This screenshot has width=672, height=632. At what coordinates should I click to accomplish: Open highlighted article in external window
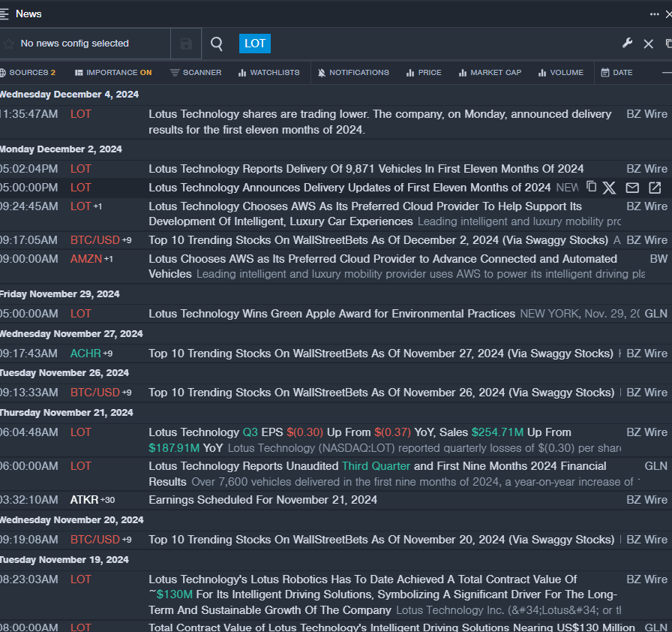pos(655,188)
